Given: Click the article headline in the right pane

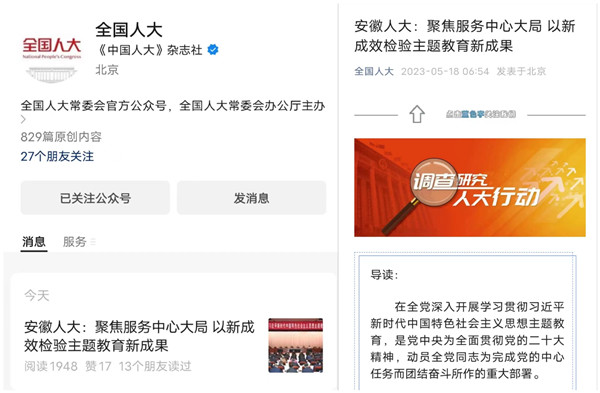Looking at the screenshot, I should pos(465,36).
